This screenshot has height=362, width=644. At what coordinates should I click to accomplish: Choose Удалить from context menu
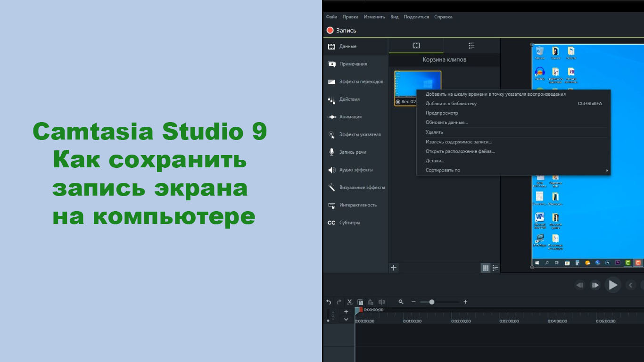(513, 132)
